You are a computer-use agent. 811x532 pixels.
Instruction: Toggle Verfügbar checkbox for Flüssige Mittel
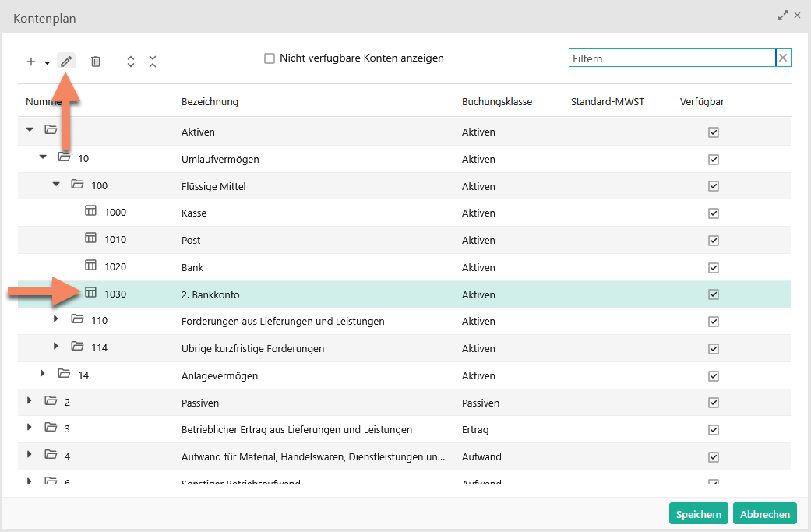(714, 186)
